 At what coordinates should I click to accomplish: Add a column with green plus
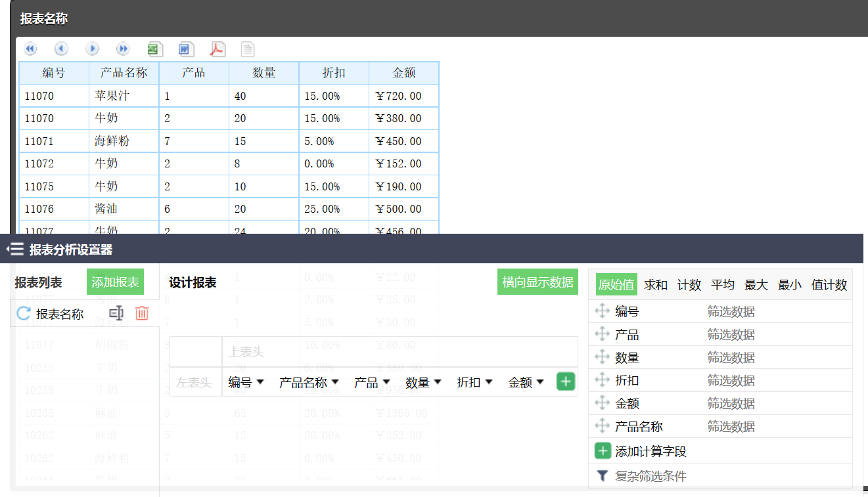pos(566,381)
